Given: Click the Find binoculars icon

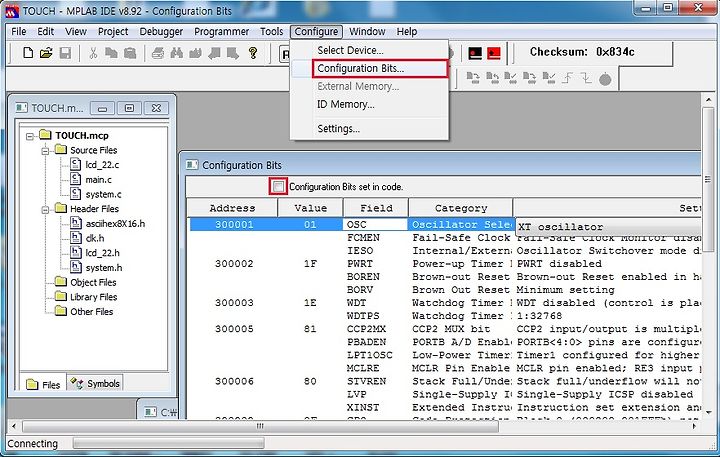Looking at the screenshot, I should (176, 53).
